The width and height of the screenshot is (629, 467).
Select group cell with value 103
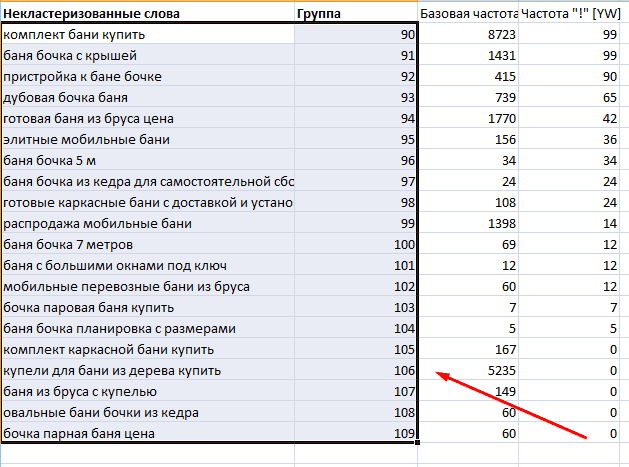coord(356,307)
